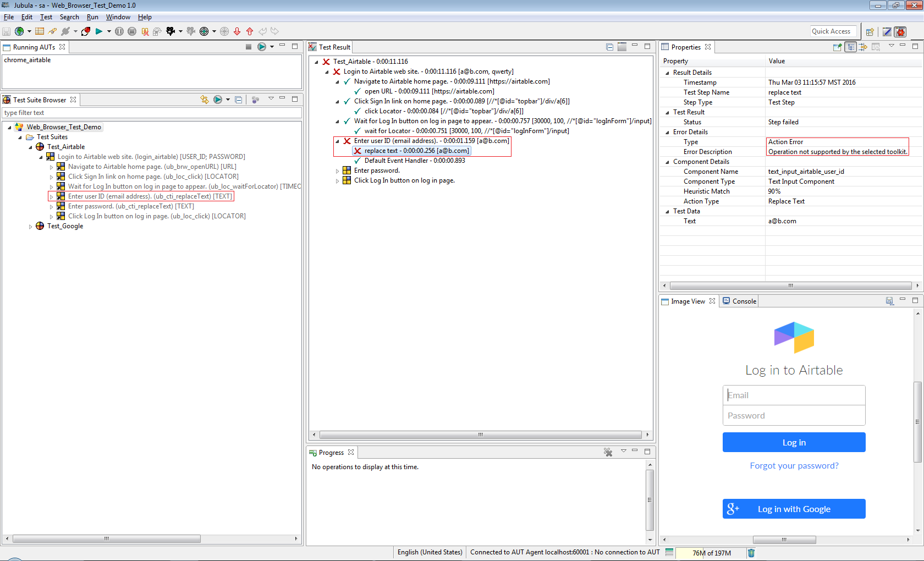Open the perspective chooser icon

pyautogui.click(x=870, y=32)
